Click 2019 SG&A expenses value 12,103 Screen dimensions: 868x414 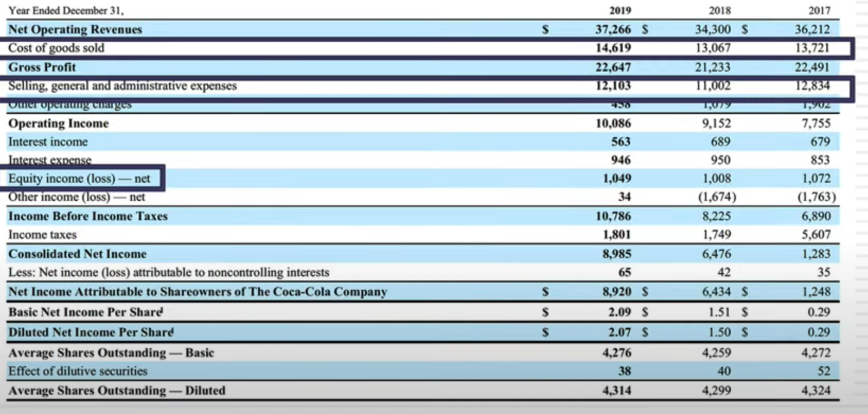coord(613,86)
